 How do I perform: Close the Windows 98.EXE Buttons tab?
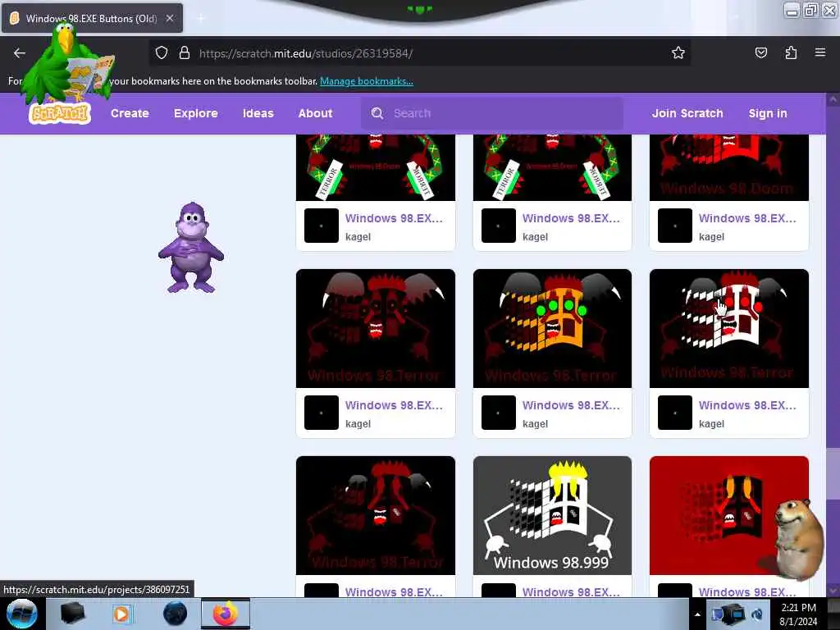(x=170, y=18)
